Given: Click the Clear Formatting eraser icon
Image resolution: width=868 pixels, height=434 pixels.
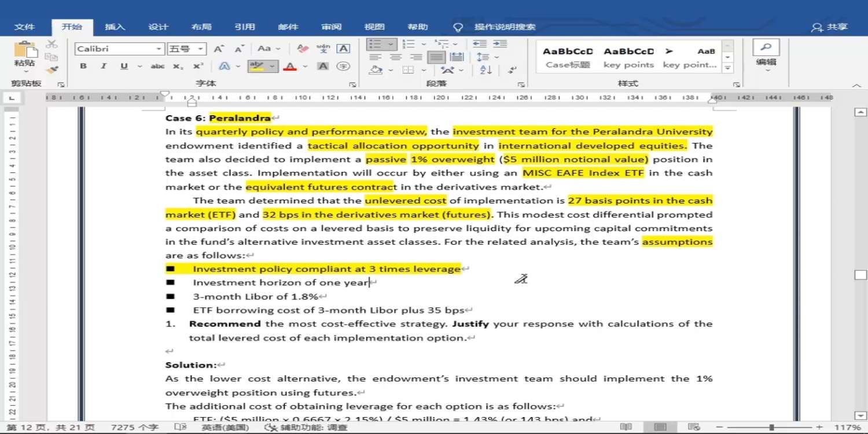Looking at the screenshot, I should [x=303, y=49].
